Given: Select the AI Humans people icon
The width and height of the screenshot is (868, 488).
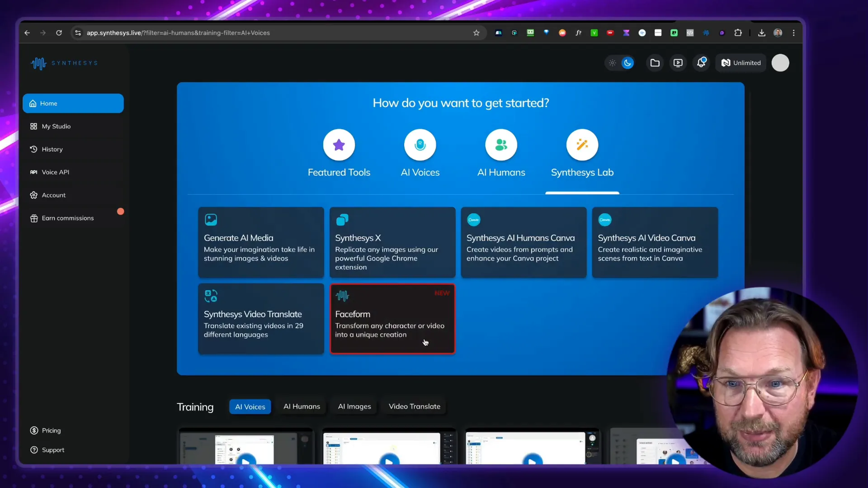Looking at the screenshot, I should click(x=501, y=145).
